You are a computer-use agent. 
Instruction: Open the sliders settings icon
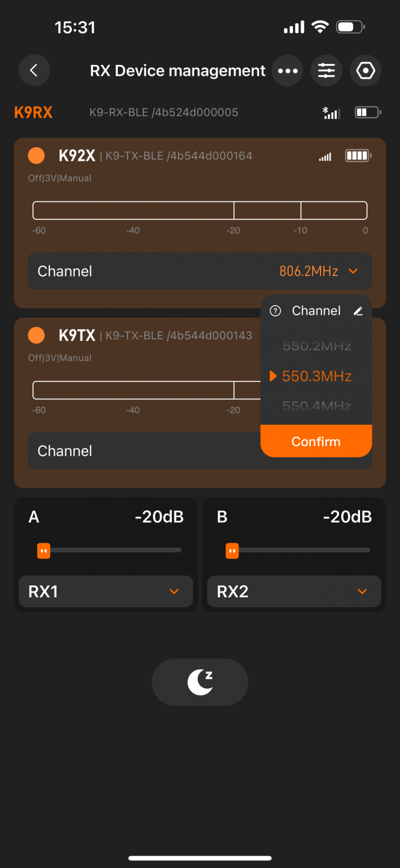(x=326, y=70)
